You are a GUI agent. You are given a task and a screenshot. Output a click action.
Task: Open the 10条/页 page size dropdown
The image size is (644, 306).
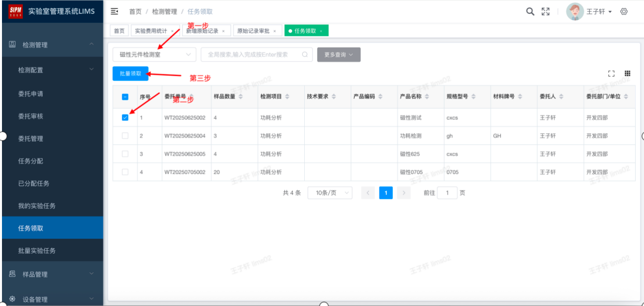329,193
